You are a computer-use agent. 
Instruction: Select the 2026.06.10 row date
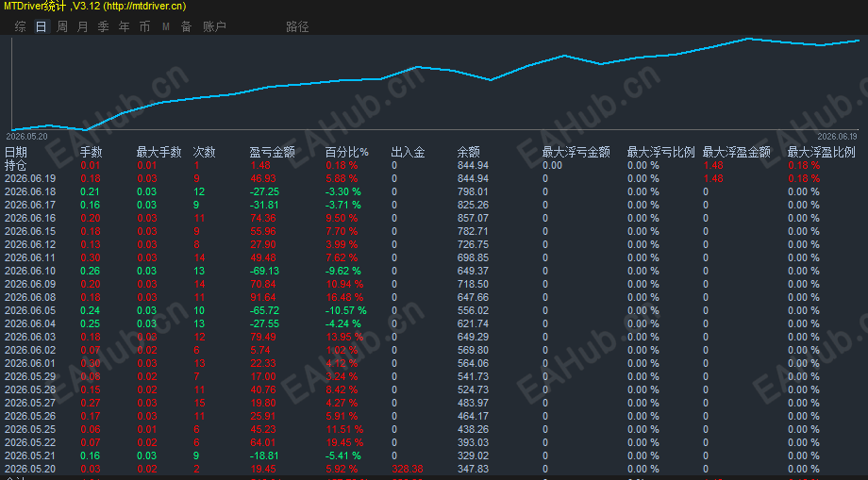30,271
